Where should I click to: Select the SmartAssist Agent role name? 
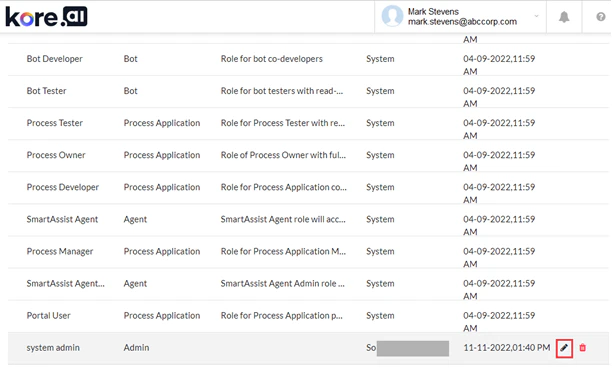click(62, 219)
